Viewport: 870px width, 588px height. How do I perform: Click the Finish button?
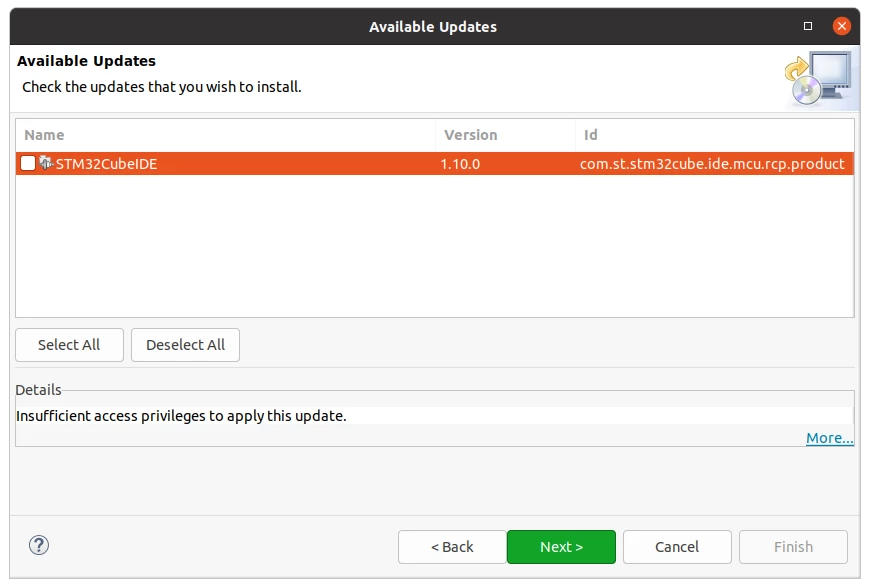pyautogui.click(x=793, y=547)
